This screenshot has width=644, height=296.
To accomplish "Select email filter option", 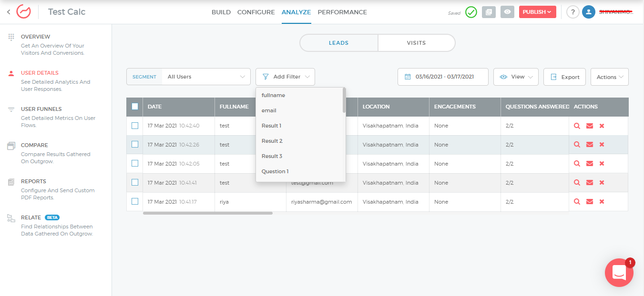I will pyautogui.click(x=299, y=110).
